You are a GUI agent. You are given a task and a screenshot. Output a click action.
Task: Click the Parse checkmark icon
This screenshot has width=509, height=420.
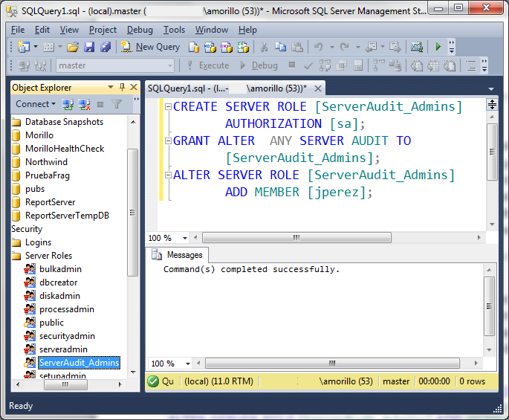[308, 66]
